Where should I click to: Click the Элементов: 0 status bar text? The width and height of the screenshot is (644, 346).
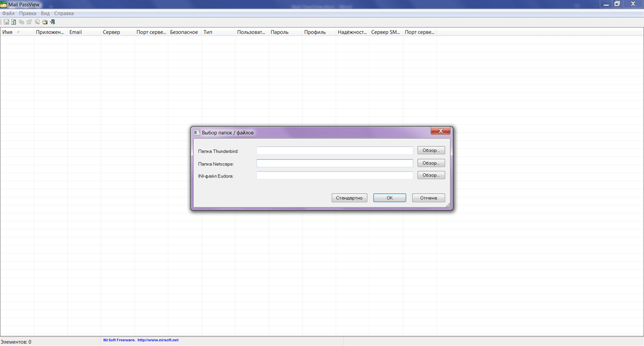[16, 342]
